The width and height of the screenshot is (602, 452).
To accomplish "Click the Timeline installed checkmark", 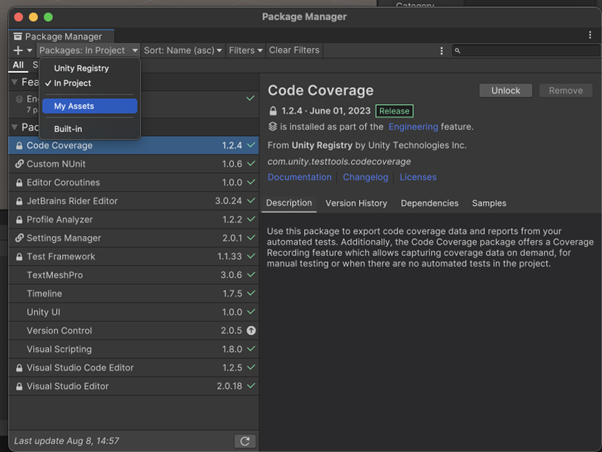I will (251, 293).
